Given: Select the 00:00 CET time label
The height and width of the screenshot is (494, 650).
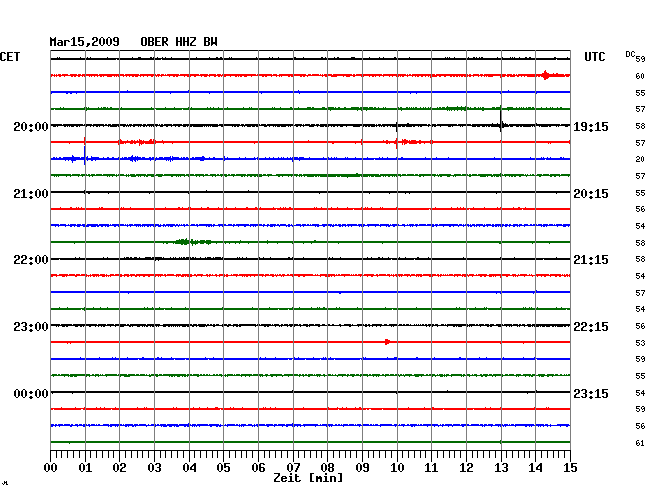Looking at the screenshot, I should click(31, 393).
